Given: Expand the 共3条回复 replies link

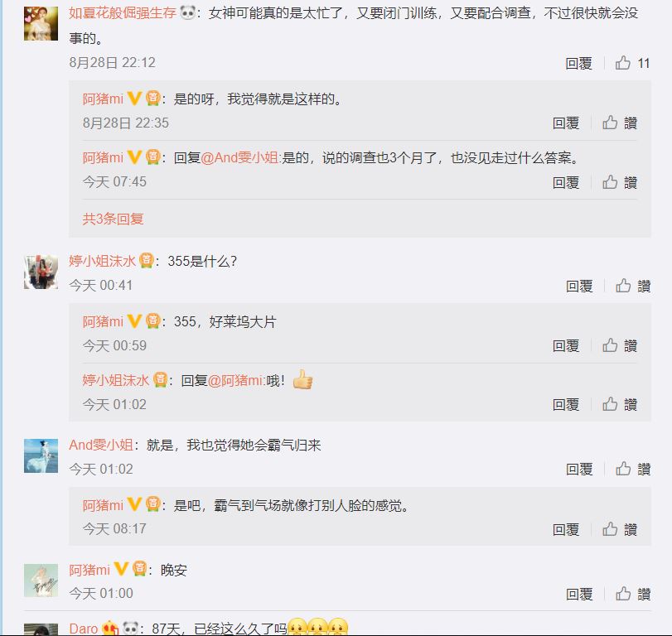Looking at the screenshot, I should tap(113, 219).
